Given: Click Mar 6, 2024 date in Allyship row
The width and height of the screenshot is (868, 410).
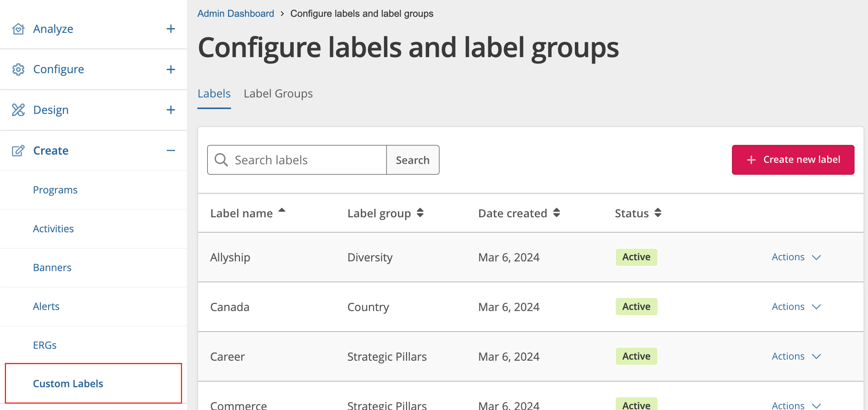Looking at the screenshot, I should click(509, 257).
